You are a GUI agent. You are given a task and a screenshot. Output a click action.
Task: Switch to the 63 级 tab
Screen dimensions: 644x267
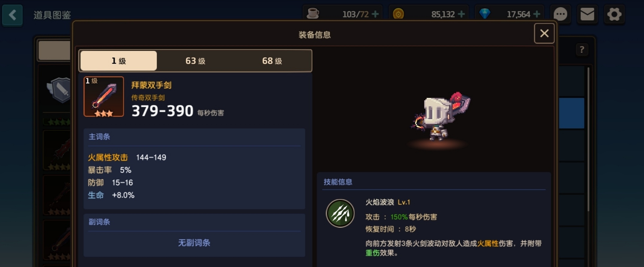coord(195,61)
